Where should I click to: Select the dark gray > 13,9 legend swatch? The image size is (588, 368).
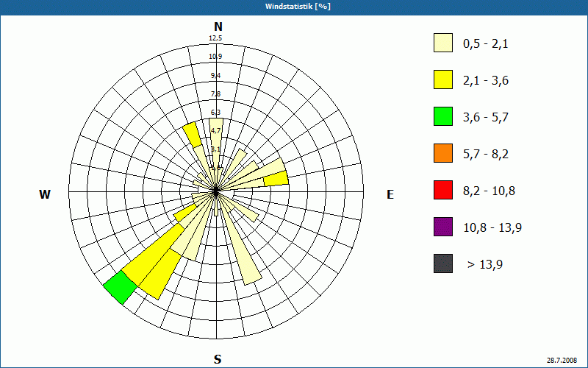click(x=443, y=263)
